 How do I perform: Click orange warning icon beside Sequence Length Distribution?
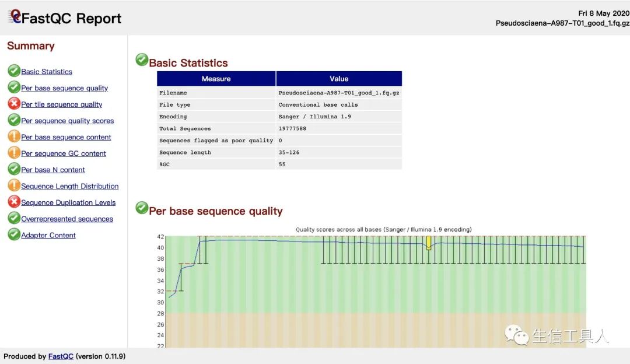13,185
